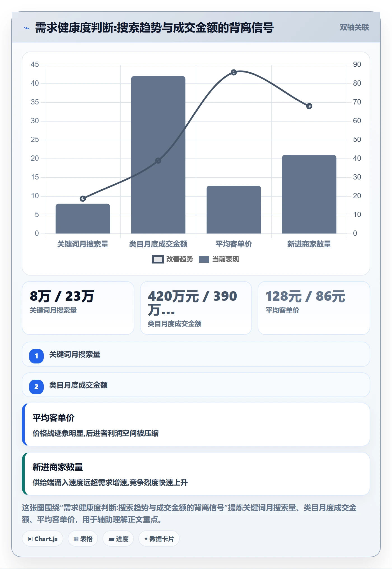Click the 双轴关联 badge in the header
Screen dimensions: 392x569
tap(354, 27)
